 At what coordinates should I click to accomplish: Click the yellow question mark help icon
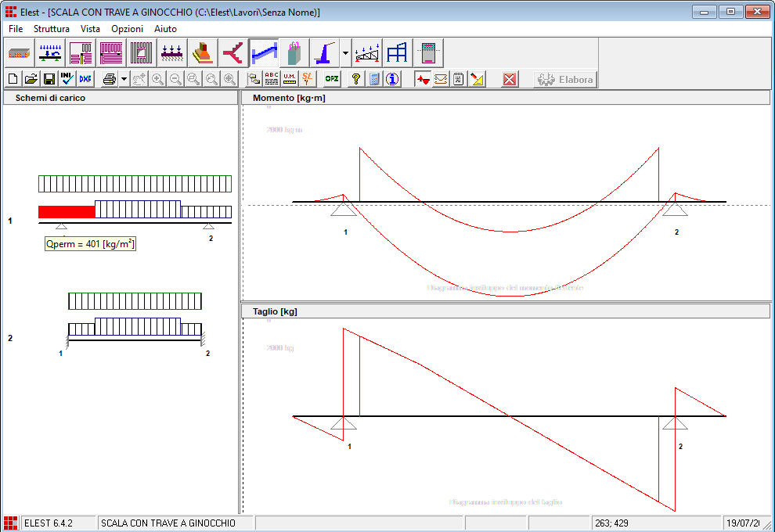(x=356, y=79)
